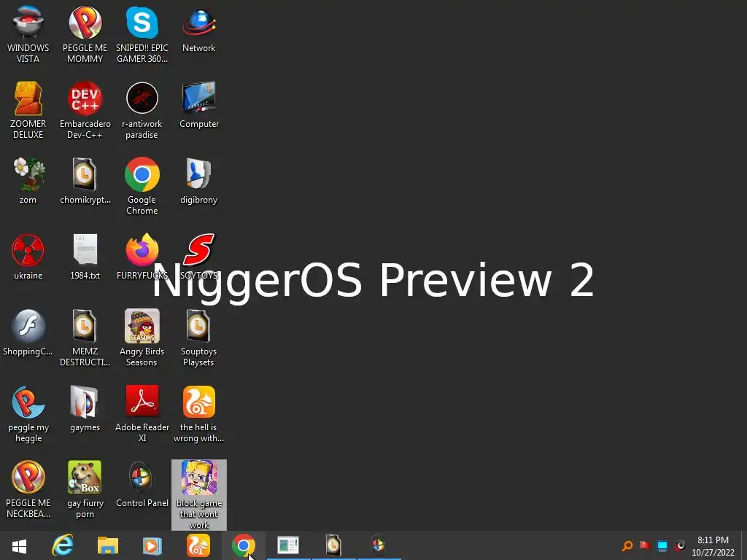Launch ZOOMER DELUXE from the desktop
Viewport: 747px width, 560px height.
[x=28, y=111]
